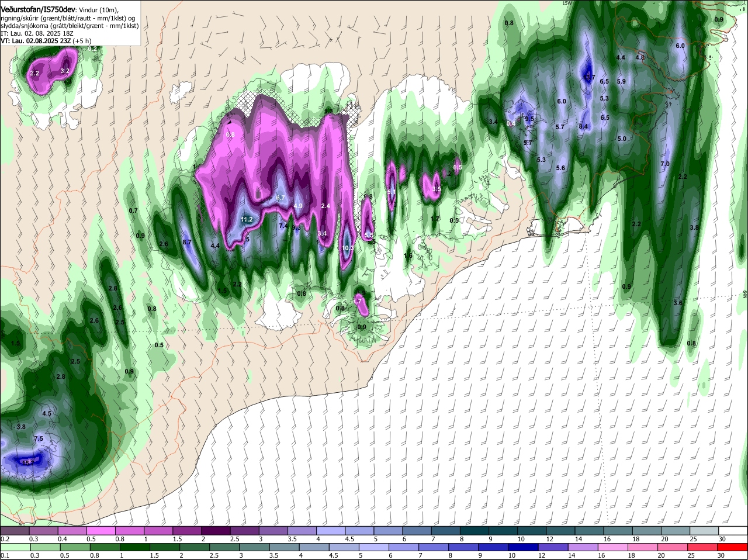This screenshot has width=748, height=560.
Task: Click the 15W longitude label
Action: pos(566,3)
